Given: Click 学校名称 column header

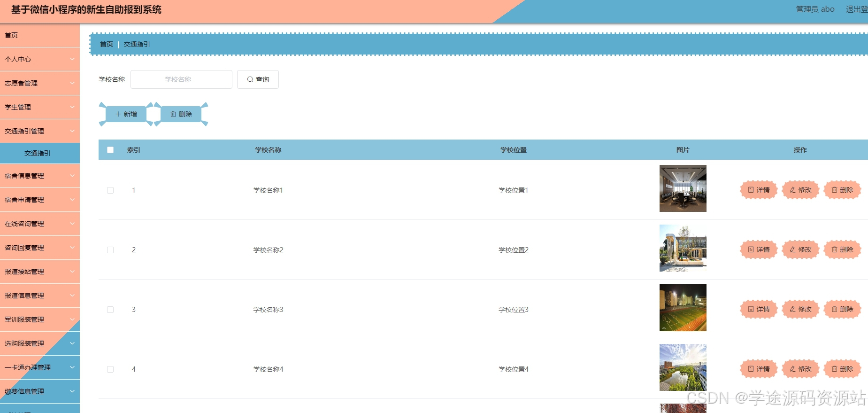Looking at the screenshot, I should [268, 150].
